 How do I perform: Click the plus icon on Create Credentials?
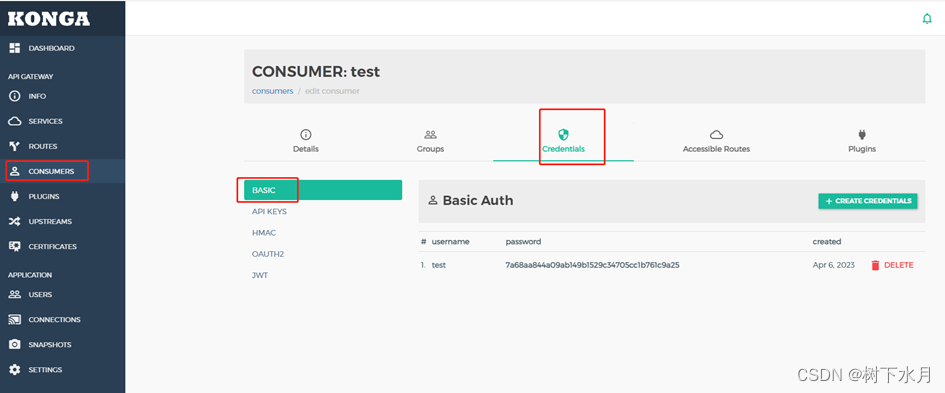point(829,201)
